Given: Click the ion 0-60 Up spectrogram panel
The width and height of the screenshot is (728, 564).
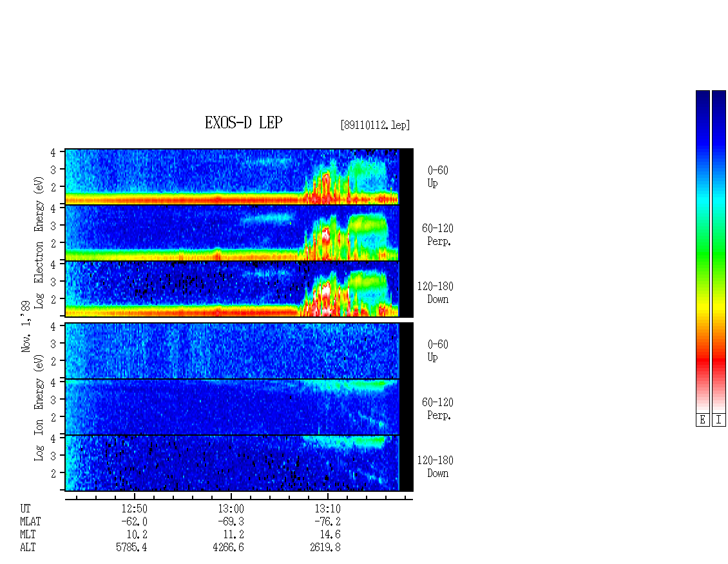Looking at the screenshot, I should point(239,351).
